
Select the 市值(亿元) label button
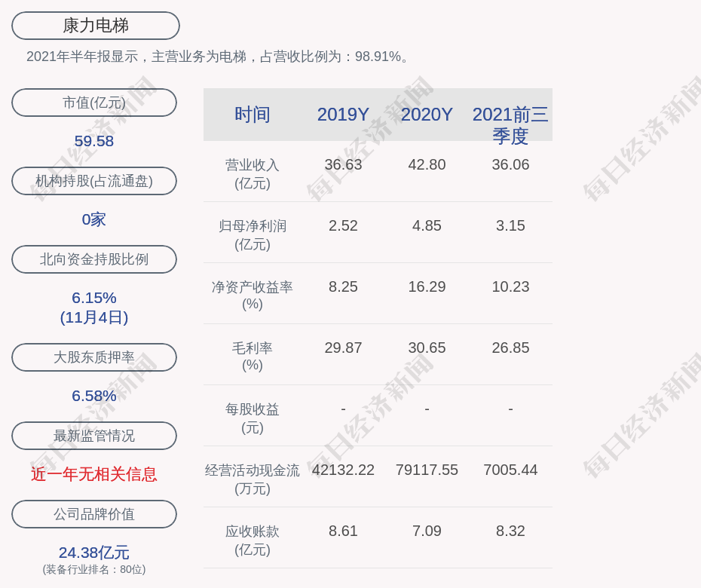pos(94,103)
